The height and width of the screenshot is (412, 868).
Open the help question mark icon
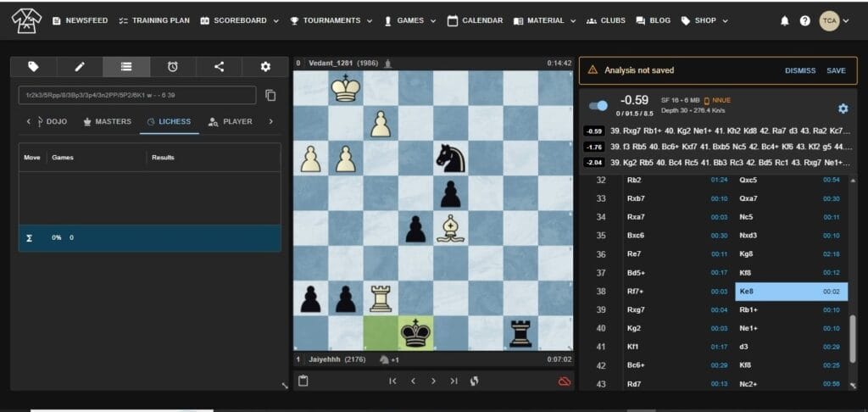coord(804,20)
